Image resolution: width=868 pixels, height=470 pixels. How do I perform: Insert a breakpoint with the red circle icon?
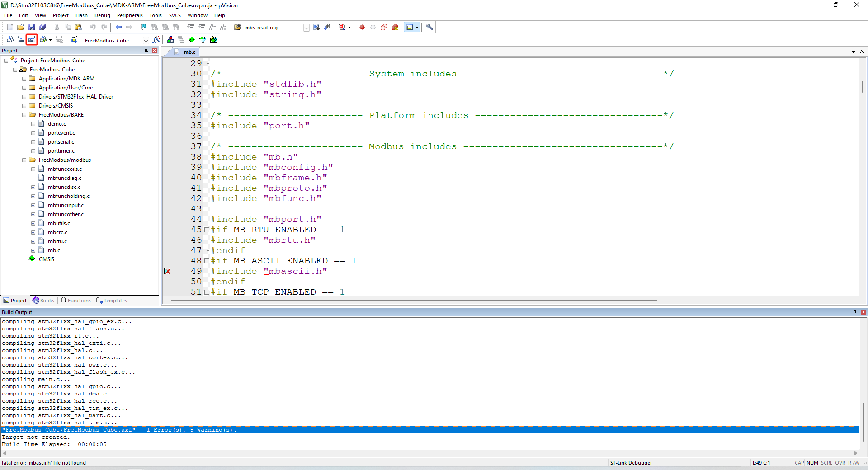coord(362,27)
